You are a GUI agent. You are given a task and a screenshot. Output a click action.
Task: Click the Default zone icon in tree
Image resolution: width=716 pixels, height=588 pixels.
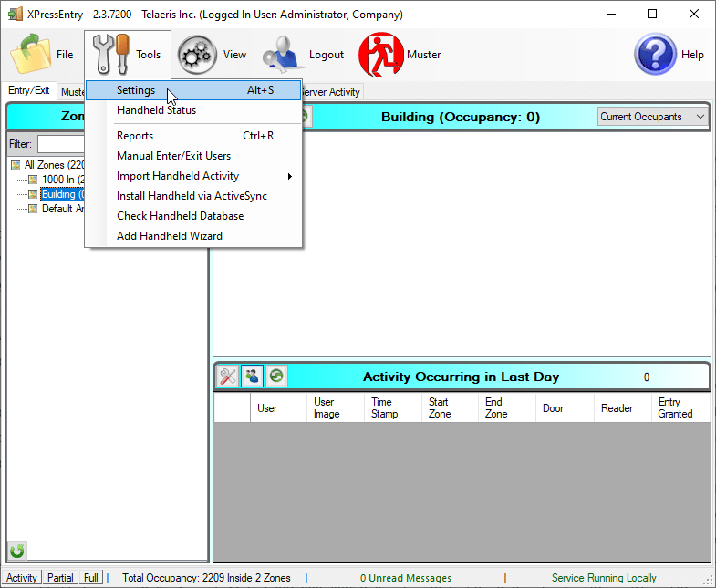coord(33,209)
